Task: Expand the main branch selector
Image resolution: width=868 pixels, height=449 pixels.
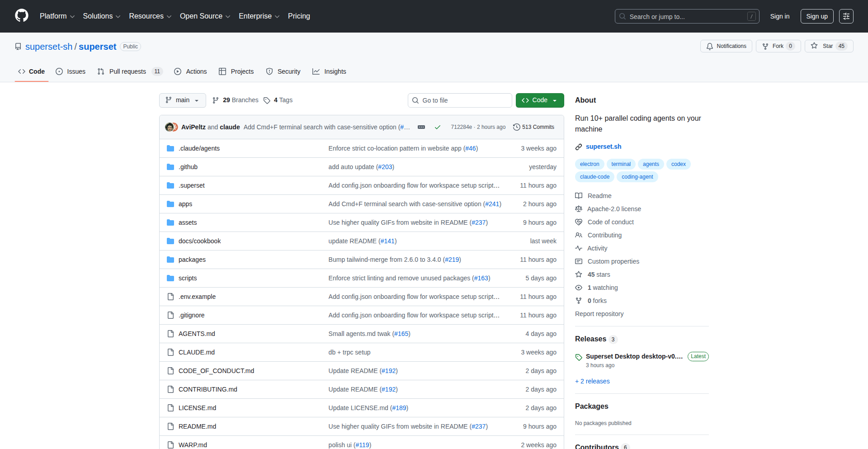Action: point(182,100)
